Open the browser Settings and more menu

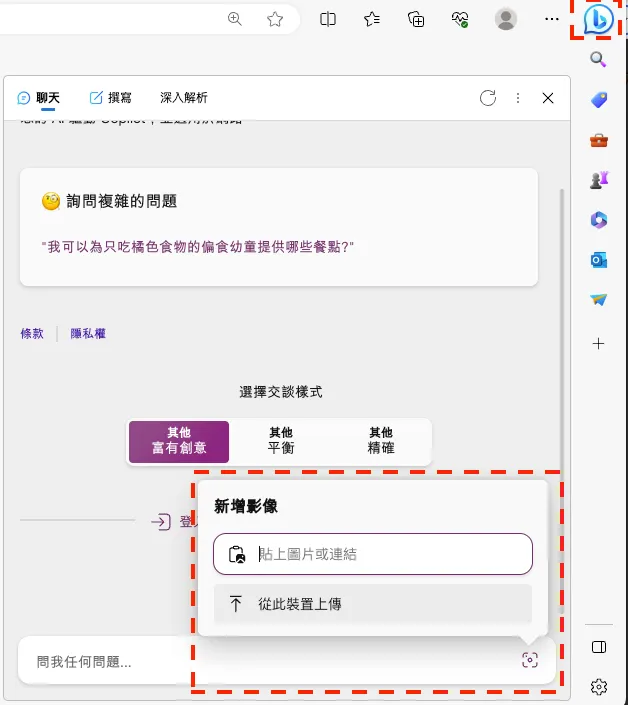(x=552, y=19)
